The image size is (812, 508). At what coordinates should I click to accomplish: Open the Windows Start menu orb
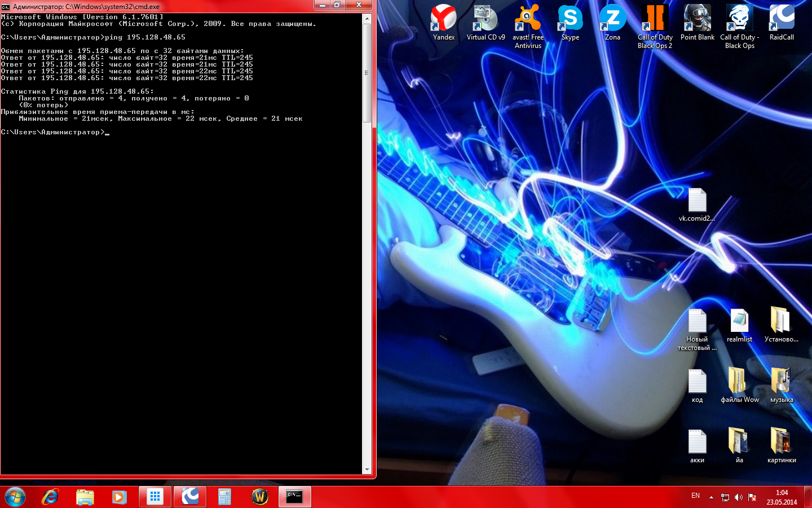click(15, 497)
